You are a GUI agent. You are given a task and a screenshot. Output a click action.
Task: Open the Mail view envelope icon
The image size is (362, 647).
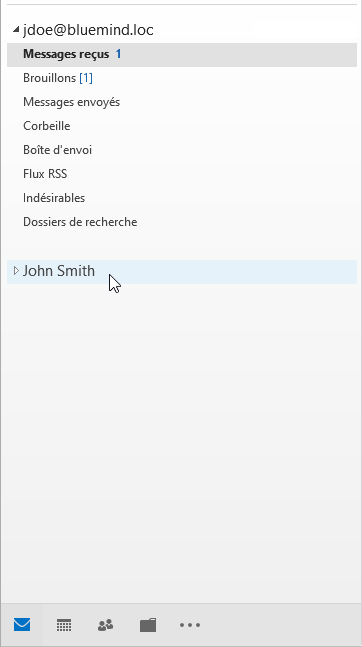pos(22,625)
